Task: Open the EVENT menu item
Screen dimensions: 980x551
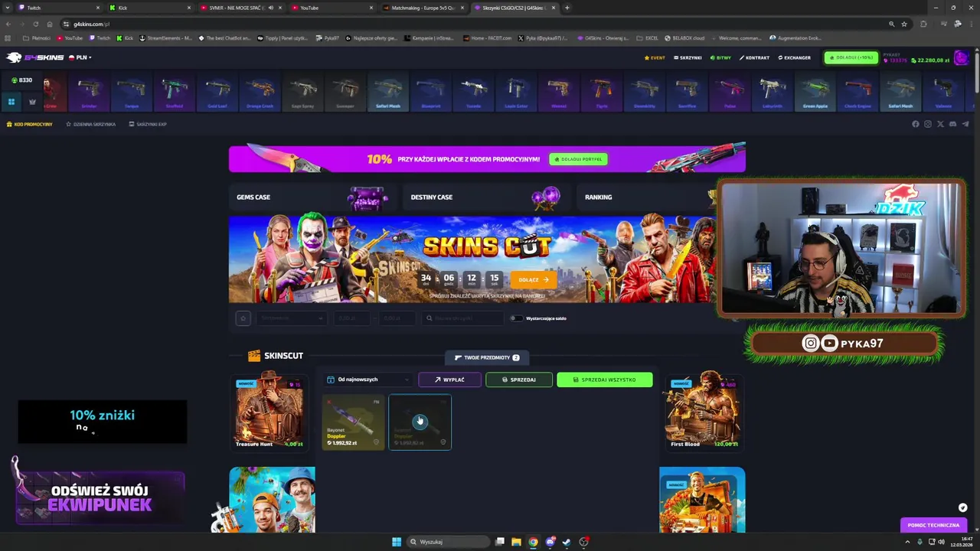Action: 655,57
